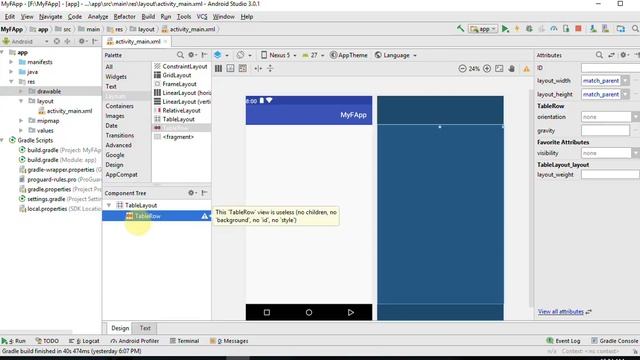This screenshot has width=640, height=360.
Task: Click the layout toolbar columns icon
Action: click(x=218, y=69)
